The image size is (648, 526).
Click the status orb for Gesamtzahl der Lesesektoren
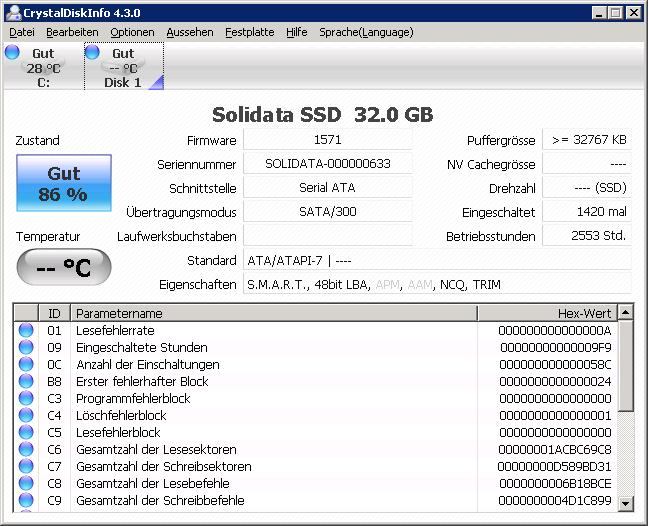[26, 449]
